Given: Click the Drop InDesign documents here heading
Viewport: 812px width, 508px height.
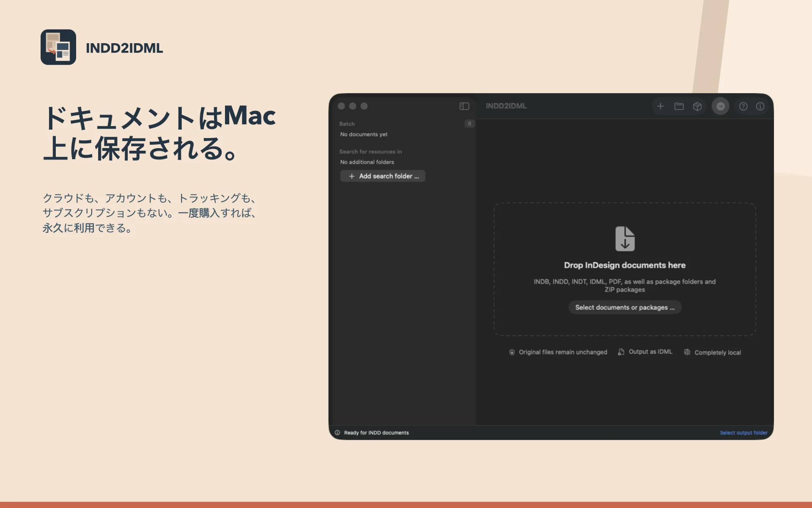Looking at the screenshot, I should 625,265.
